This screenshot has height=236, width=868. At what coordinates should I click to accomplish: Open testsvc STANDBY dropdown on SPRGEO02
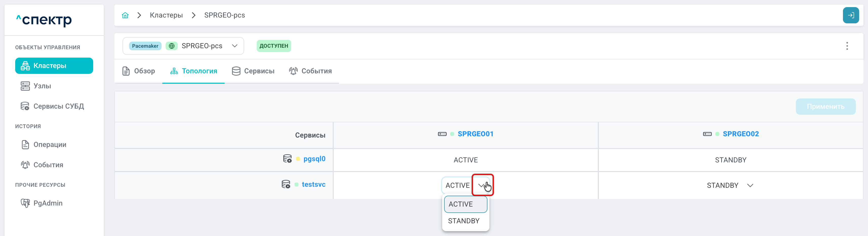click(x=750, y=185)
